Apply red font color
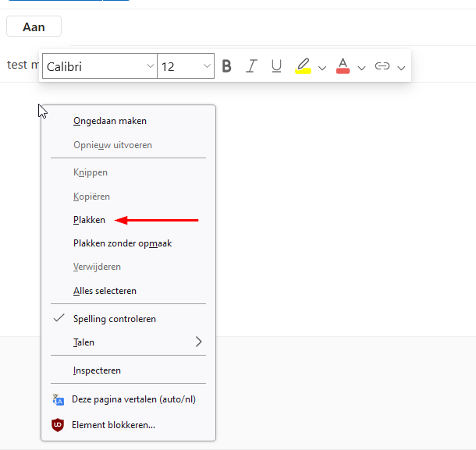The image size is (476, 450). (343, 66)
